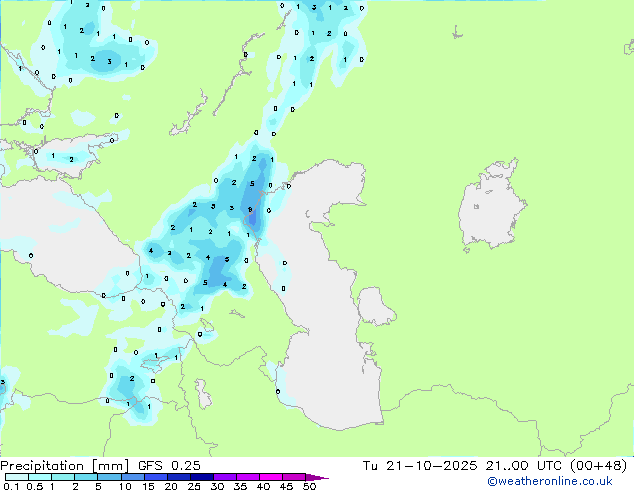Select the 20–25 mm dark blue swatch
634x490 pixels.
click(179, 477)
